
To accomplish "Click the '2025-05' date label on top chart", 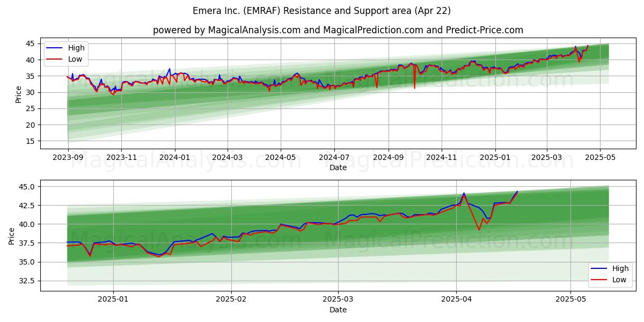I will 601,158.
